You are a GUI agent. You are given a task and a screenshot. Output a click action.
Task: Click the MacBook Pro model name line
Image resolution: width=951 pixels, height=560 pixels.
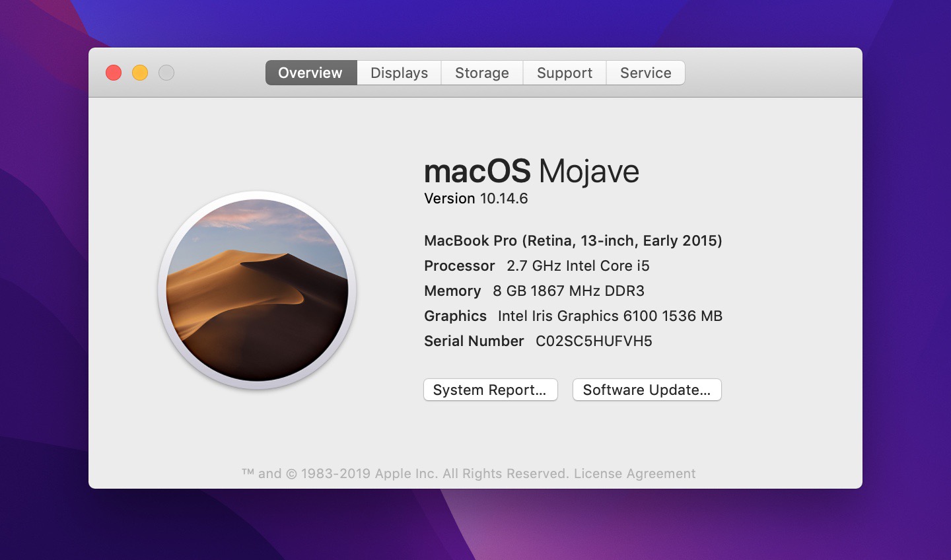pyautogui.click(x=573, y=241)
